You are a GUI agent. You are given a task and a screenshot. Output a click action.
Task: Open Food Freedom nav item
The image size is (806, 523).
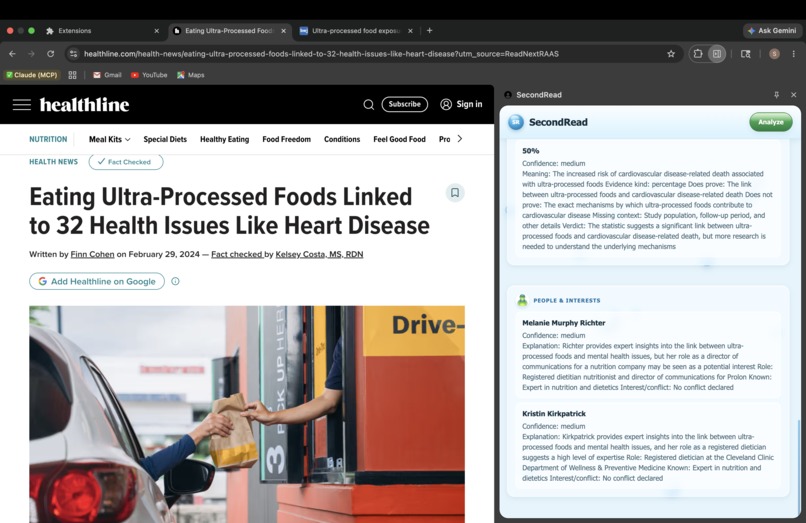coord(286,139)
